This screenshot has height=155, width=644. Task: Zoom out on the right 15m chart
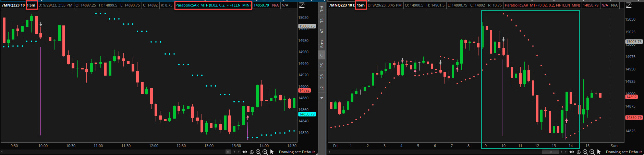click(x=592, y=152)
